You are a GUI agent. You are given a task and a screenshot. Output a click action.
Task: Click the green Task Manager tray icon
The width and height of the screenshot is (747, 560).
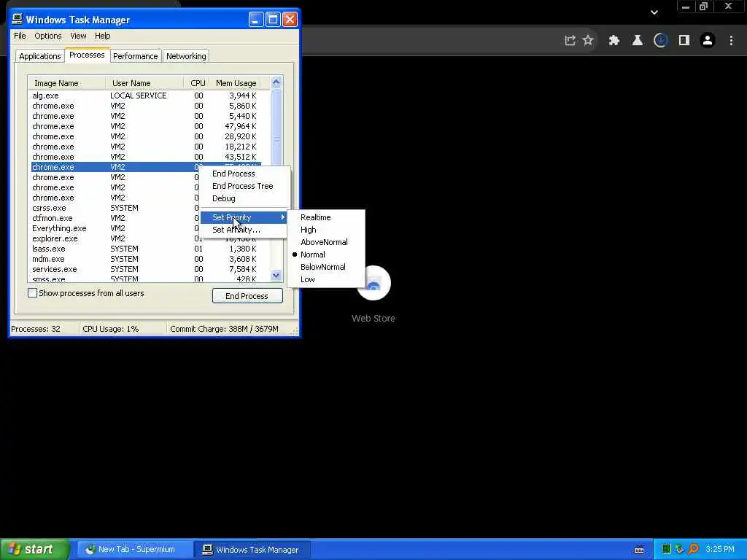(667, 550)
